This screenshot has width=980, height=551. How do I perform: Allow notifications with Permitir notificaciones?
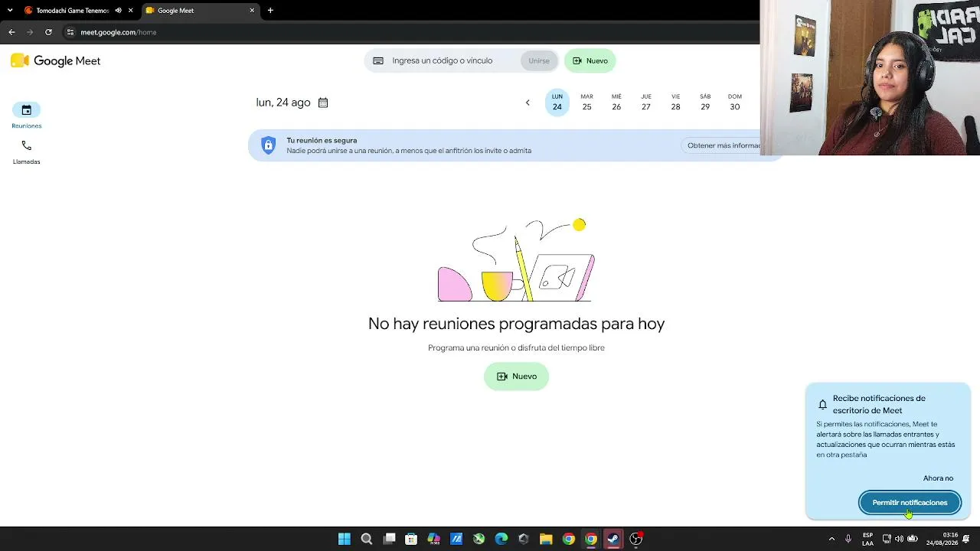point(910,503)
